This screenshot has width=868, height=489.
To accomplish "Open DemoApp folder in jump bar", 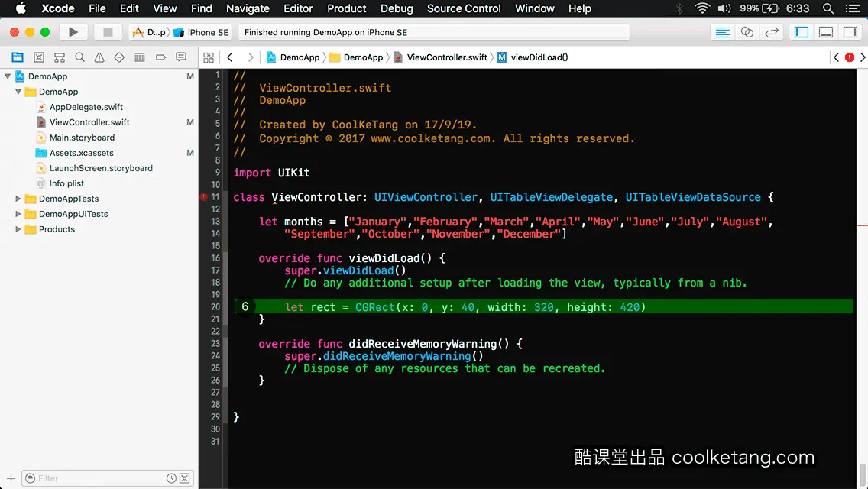I will coord(357,57).
